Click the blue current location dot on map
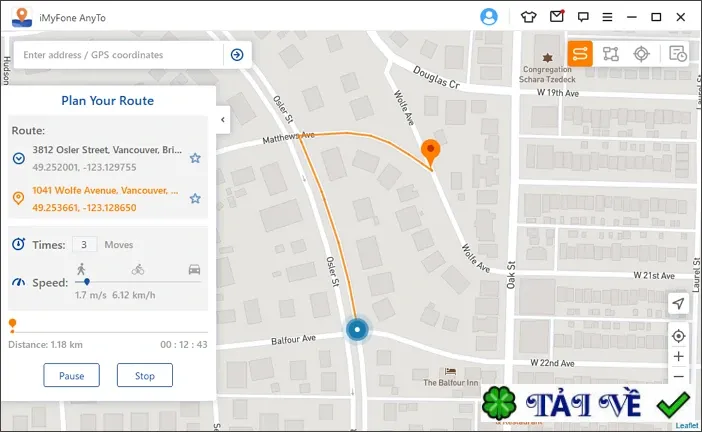This screenshot has width=702, height=432. point(357,329)
